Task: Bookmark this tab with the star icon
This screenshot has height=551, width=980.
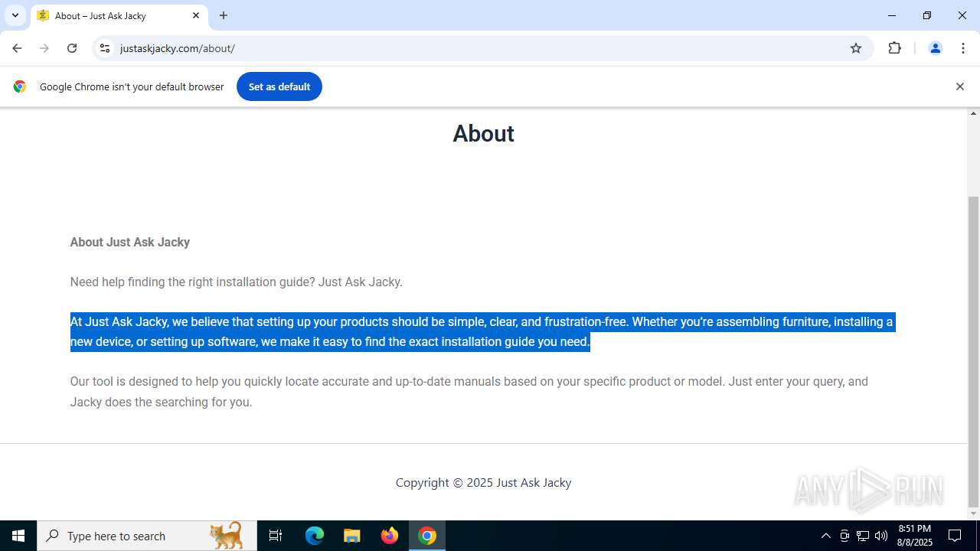Action: pyautogui.click(x=856, y=48)
